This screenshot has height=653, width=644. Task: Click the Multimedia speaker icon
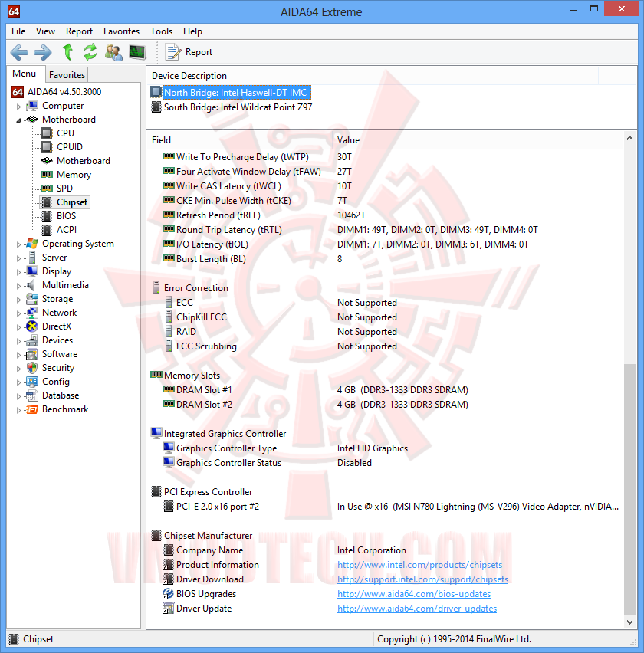(x=31, y=285)
